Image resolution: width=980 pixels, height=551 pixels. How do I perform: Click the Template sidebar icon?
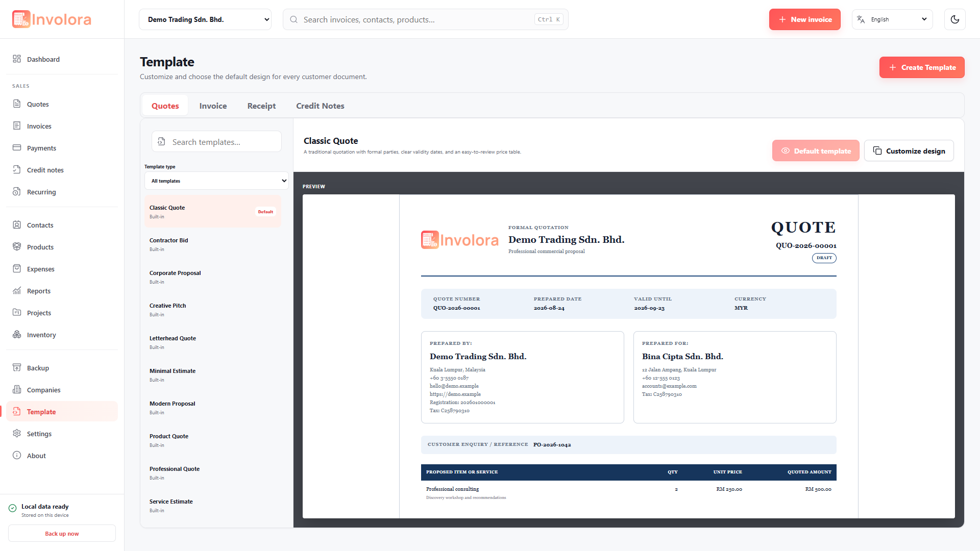17,412
